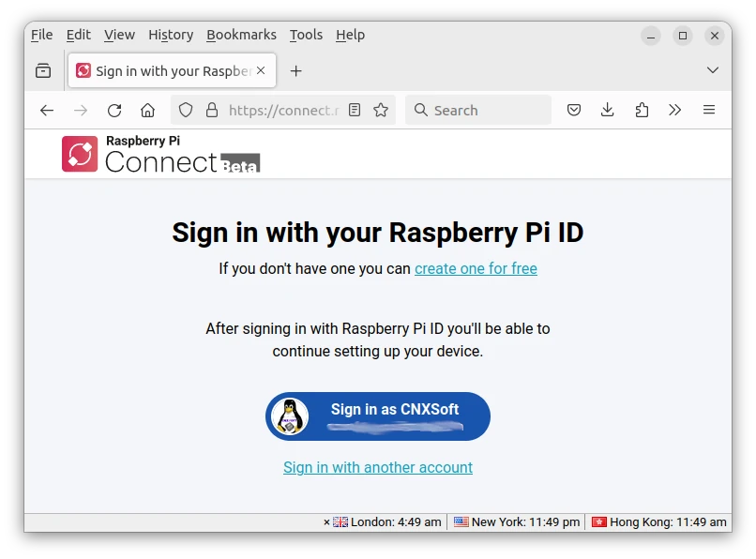
Task: Close the browser window
Action: (x=715, y=36)
